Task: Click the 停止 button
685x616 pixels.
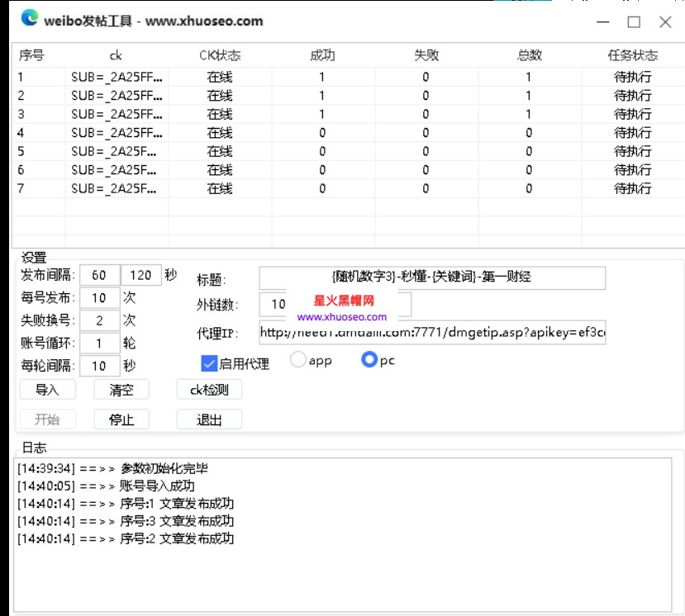Action: click(121, 419)
